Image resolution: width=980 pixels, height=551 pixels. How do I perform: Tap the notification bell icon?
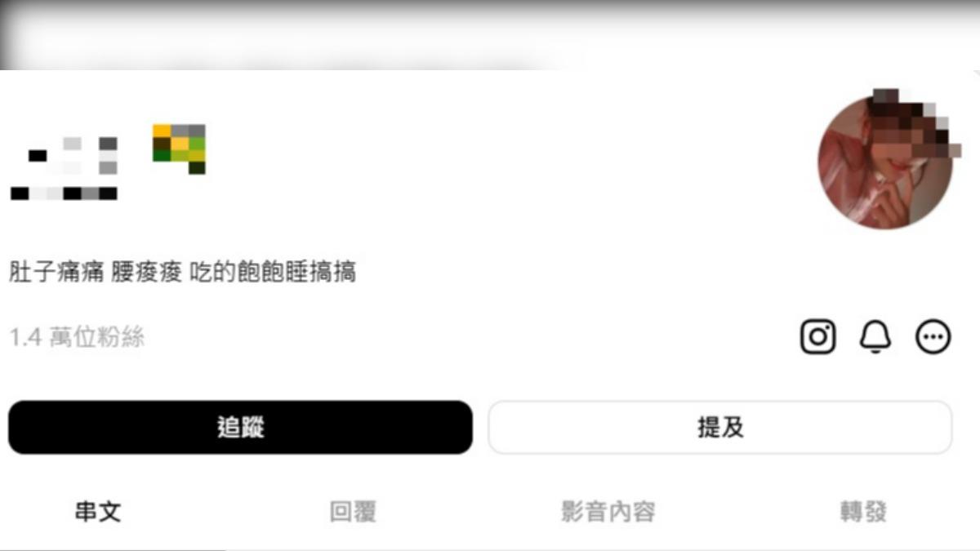[875, 337]
